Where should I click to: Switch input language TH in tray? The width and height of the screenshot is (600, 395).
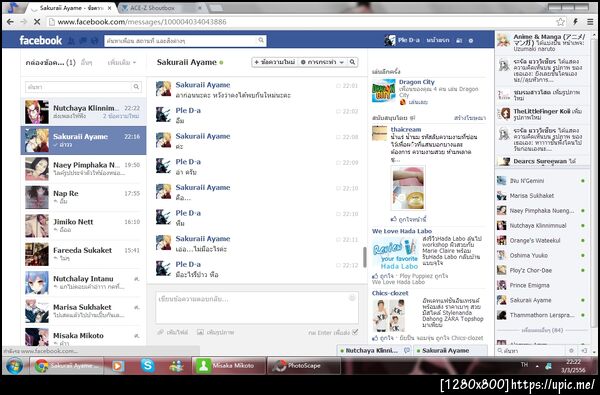click(x=524, y=365)
